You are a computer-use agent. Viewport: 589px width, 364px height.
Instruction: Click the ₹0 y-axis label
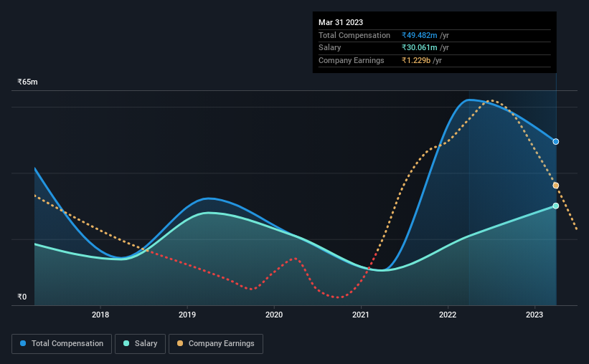click(x=22, y=297)
